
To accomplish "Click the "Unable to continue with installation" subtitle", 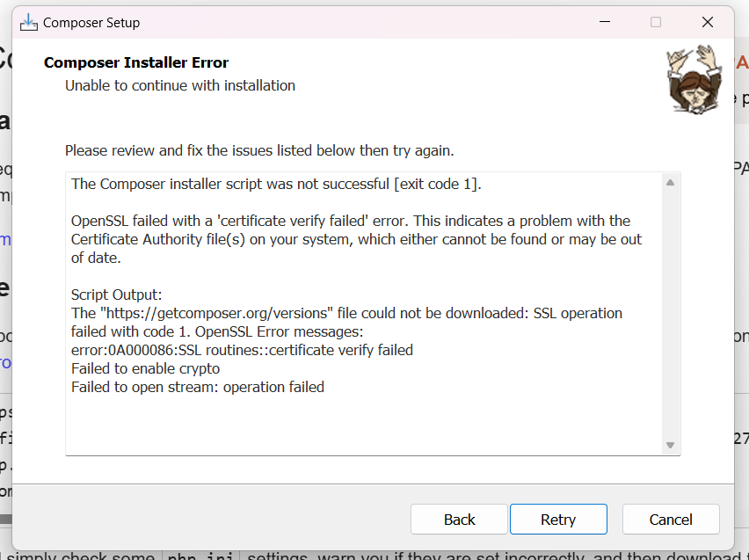I will pos(180,85).
